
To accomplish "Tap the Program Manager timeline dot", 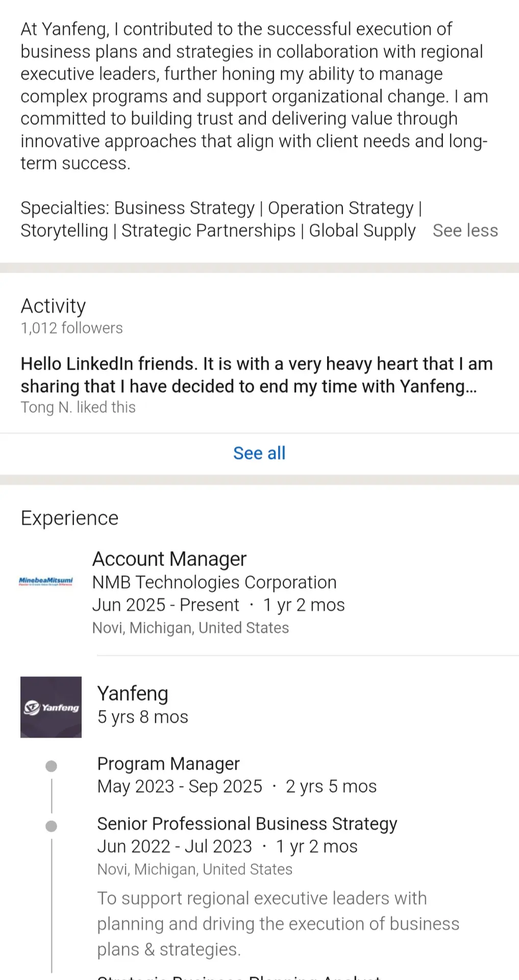I will 51,766.
